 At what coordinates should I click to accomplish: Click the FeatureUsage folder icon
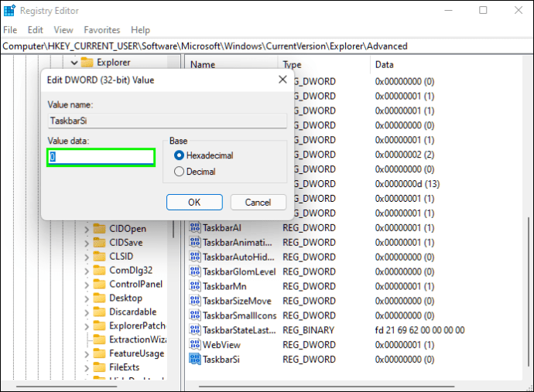[x=99, y=353]
